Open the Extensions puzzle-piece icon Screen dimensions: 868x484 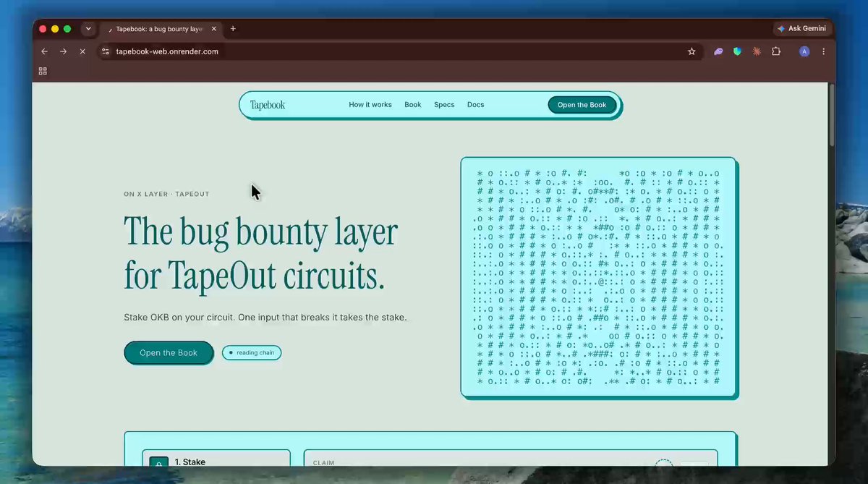click(776, 51)
